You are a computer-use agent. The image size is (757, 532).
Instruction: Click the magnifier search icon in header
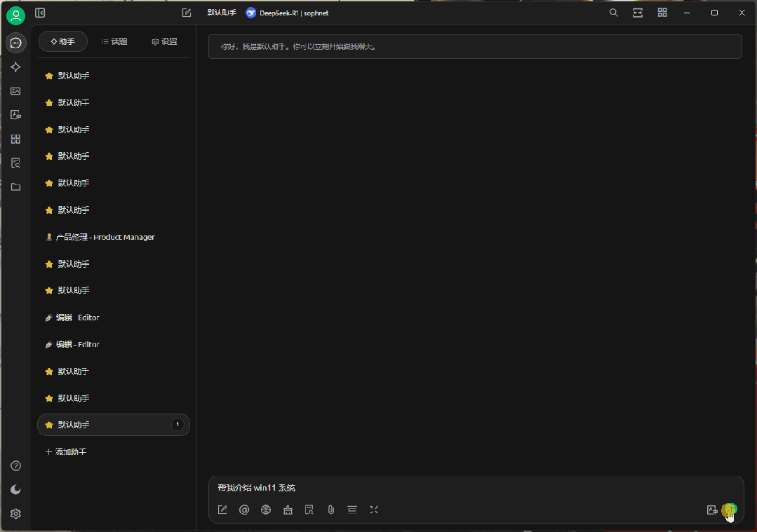pos(613,13)
